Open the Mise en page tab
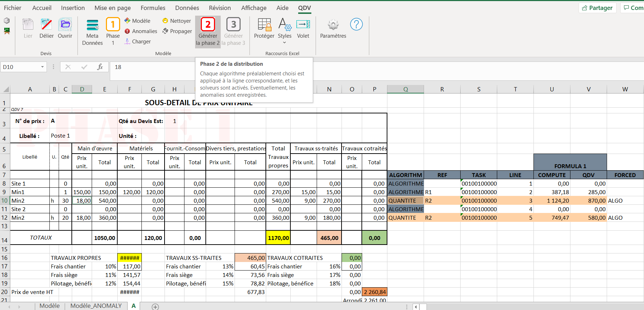This screenshot has width=644, height=310. pyautogui.click(x=113, y=8)
